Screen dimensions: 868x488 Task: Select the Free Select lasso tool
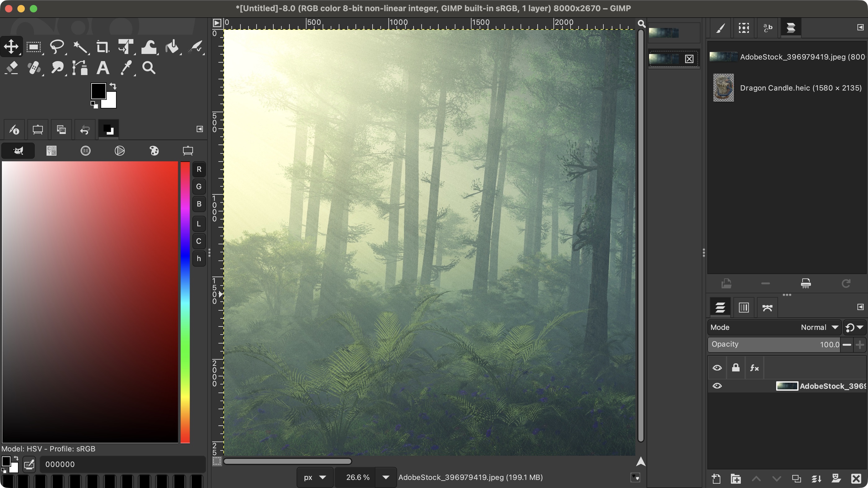pyautogui.click(x=57, y=47)
